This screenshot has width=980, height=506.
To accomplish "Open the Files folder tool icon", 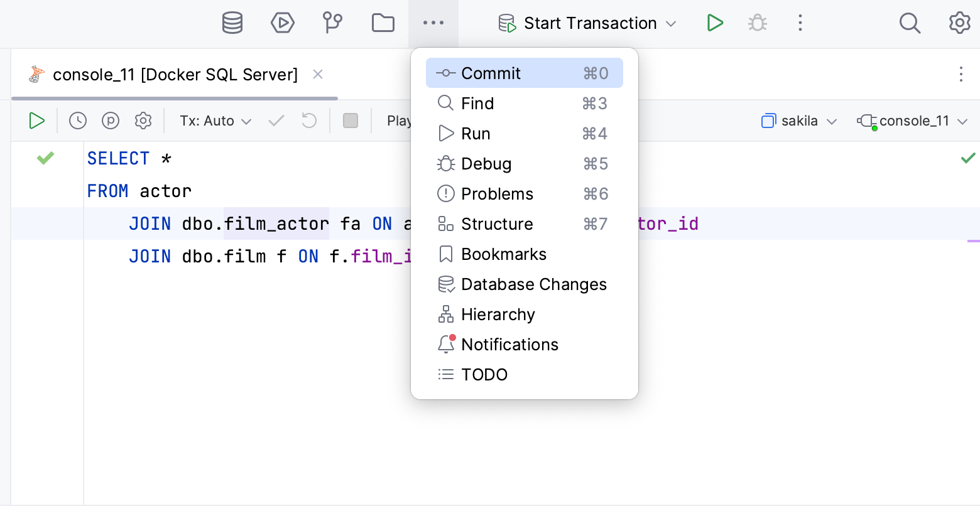I will coord(383,23).
